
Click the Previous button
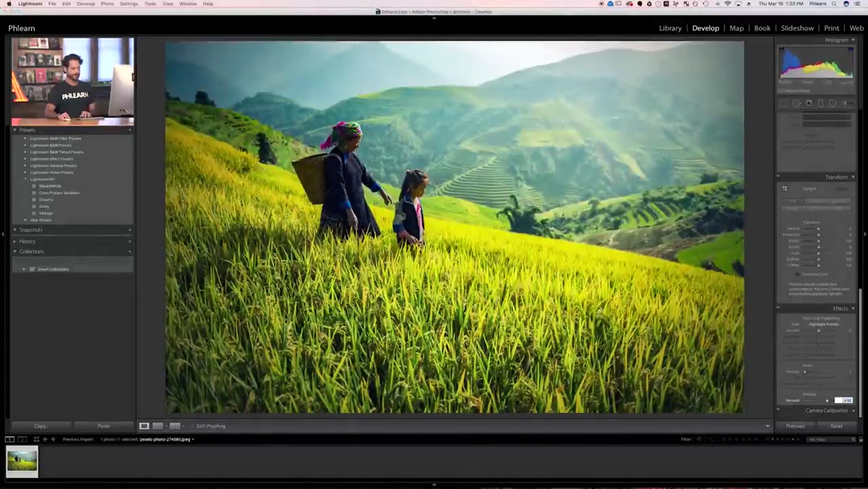pos(796,426)
